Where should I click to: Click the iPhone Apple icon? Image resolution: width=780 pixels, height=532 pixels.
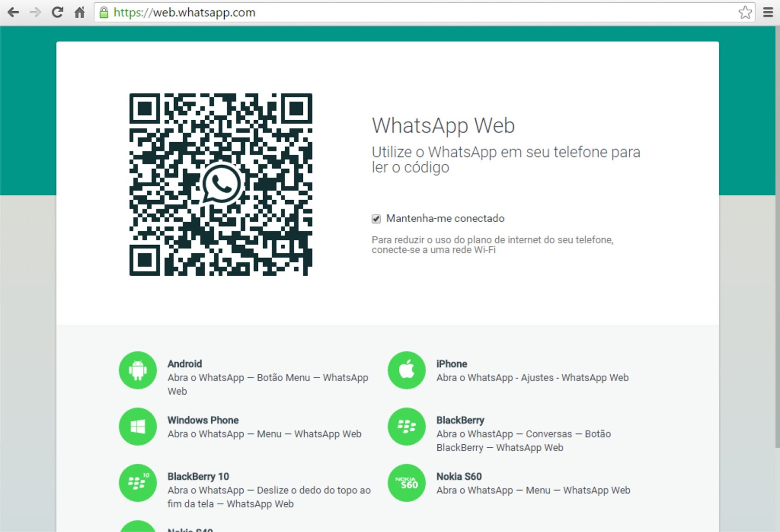[x=406, y=370]
